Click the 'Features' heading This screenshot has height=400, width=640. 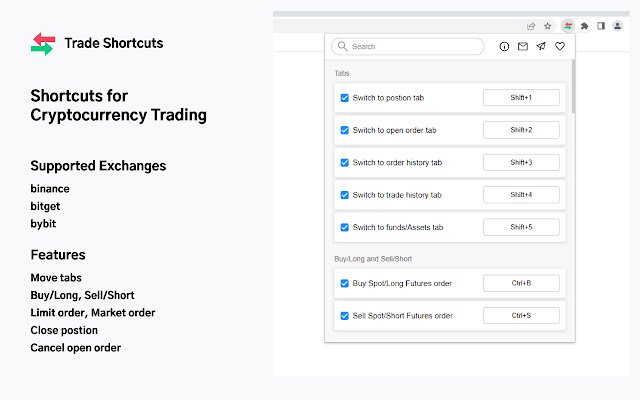click(x=58, y=255)
